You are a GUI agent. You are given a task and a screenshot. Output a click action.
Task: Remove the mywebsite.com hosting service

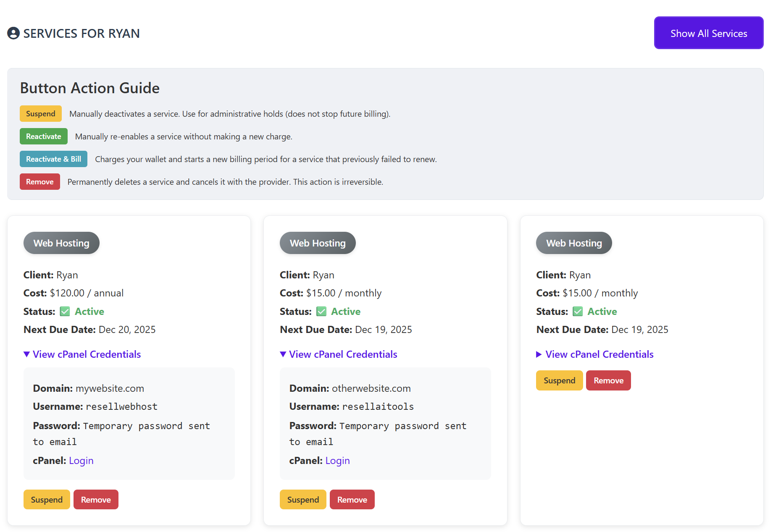(x=96, y=500)
